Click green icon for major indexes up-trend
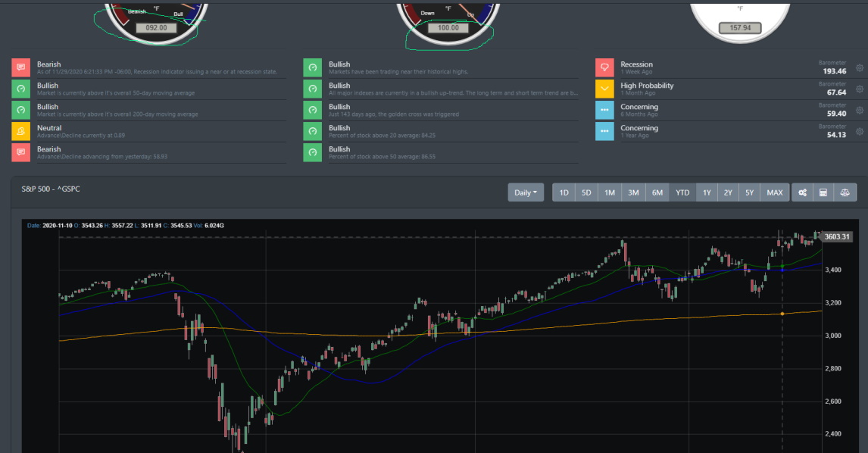The height and width of the screenshot is (453, 868). tap(313, 89)
